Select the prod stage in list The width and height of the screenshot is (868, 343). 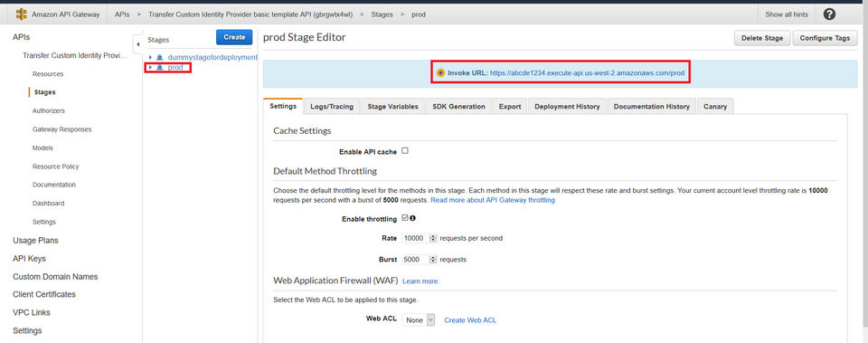[x=175, y=67]
